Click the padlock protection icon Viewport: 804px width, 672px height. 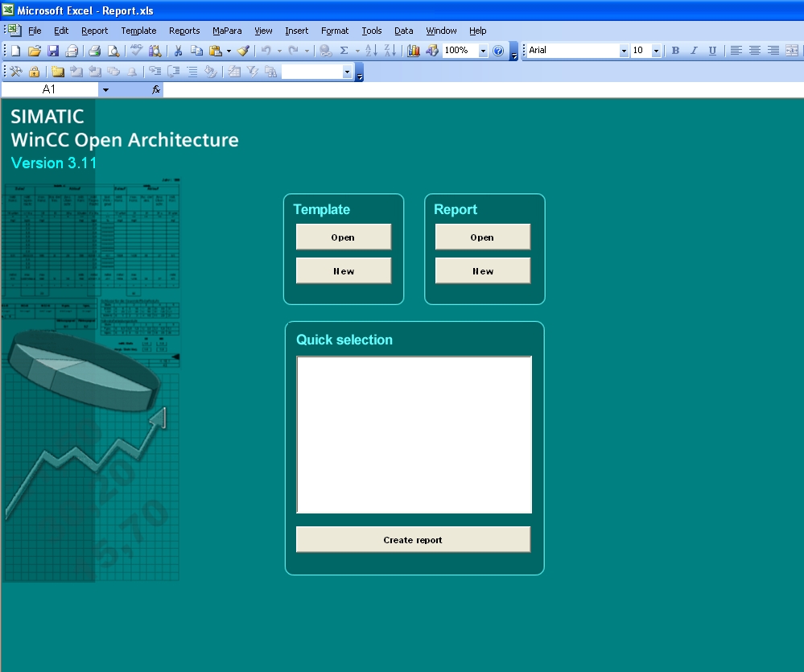[35, 72]
